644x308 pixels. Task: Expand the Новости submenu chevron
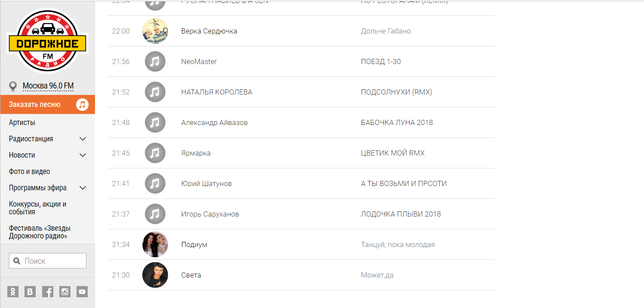click(83, 155)
